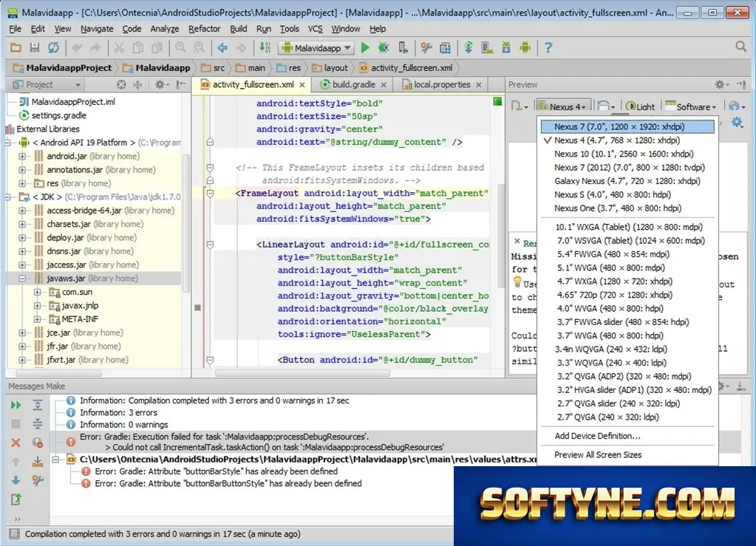The width and height of the screenshot is (756, 546).
Task: Click the red X in Messages panel
Action: tap(16, 443)
